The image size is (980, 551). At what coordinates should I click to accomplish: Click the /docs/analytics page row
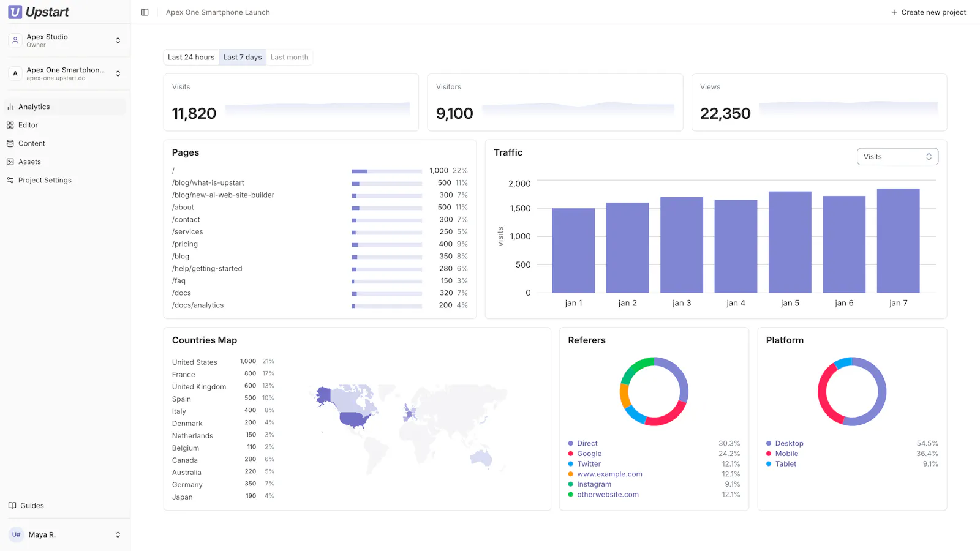point(320,305)
